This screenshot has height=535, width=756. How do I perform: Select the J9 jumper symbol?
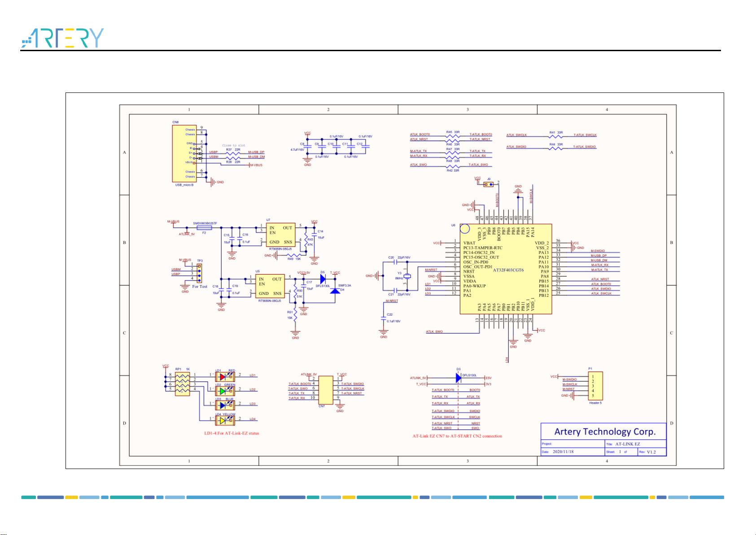coord(489,184)
